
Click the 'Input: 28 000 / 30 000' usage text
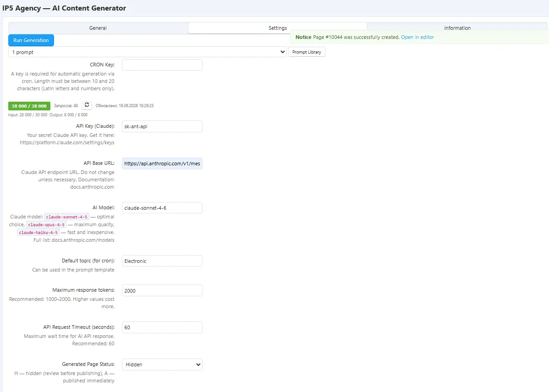(27, 115)
